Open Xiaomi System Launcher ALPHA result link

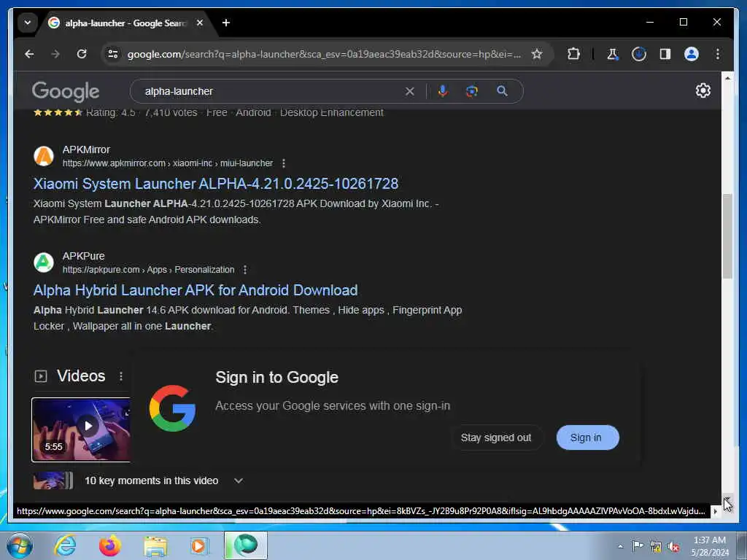(216, 184)
